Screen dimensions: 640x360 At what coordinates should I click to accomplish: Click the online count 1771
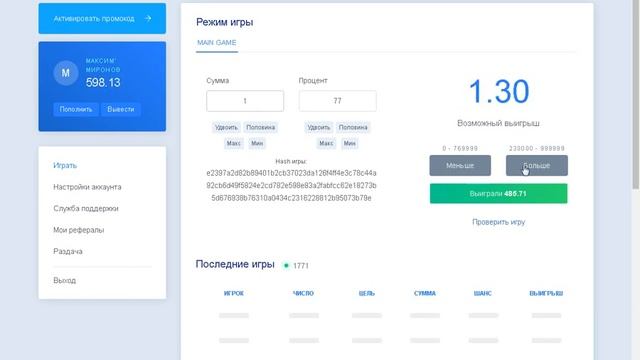click(x=301, y=266)
